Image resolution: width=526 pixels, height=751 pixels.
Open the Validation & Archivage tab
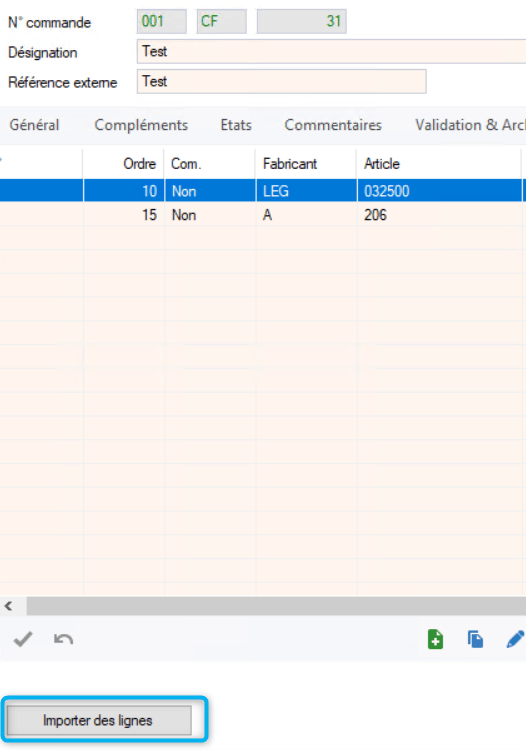(470, 125)
